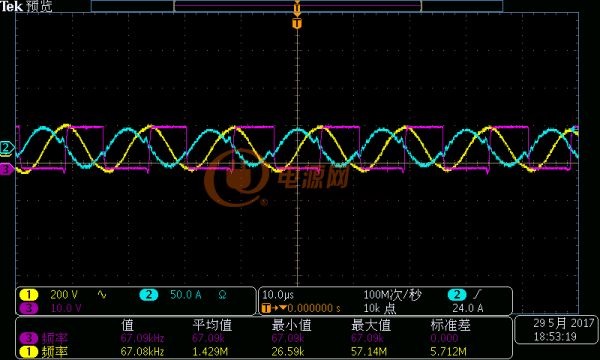The width and height of the screenshot is (600, 360).
Task: Click the magenta channel 3 ground marker on the left edge
Action: pyautogui.click(x=7, y=169)
